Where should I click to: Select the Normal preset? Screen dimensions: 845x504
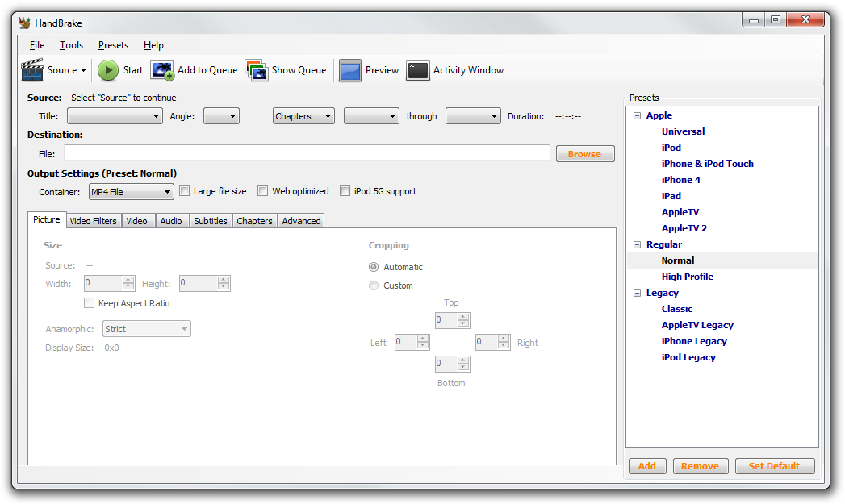point(677,260)
